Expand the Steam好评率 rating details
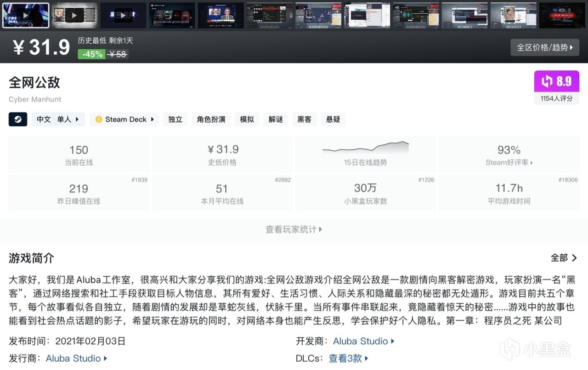This screenshot has width=588, height=370. point(509,162)
